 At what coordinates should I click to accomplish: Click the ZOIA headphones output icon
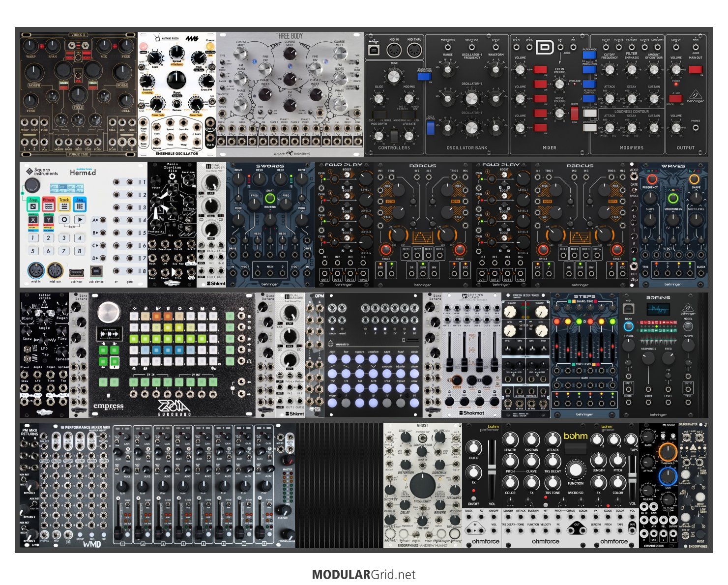pos(249,361)
